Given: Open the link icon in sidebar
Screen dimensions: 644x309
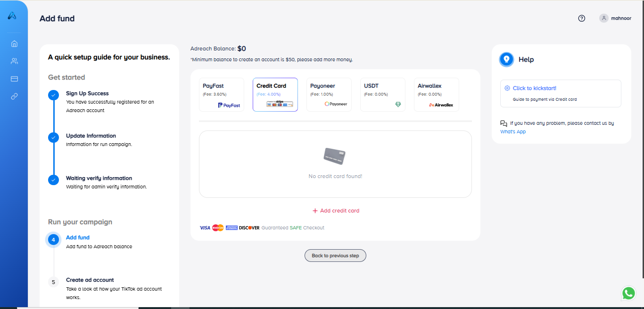Looking at the screenshot, I should [x=14, y=97].
